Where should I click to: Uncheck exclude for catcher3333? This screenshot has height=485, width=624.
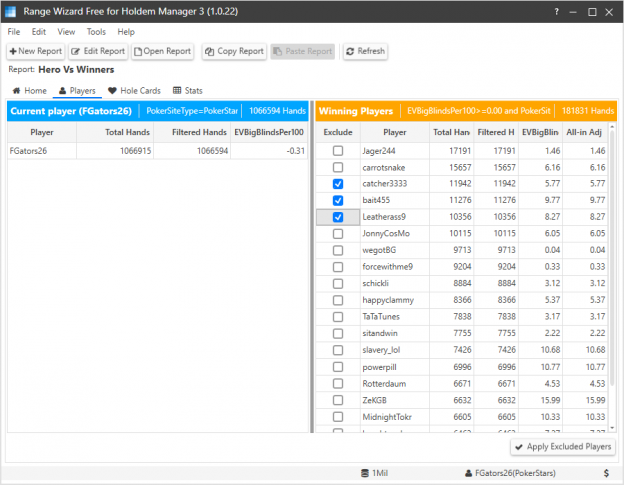tap(338, 184)
